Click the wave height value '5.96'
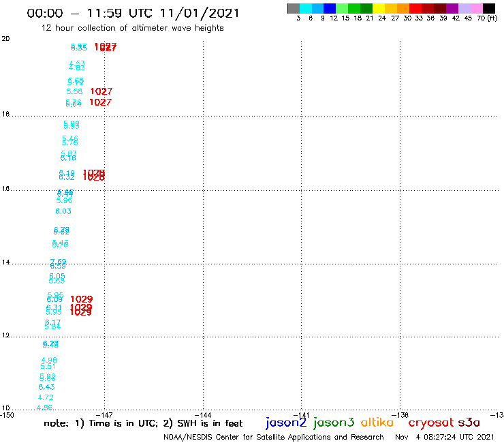 click(x=64, y=200)
